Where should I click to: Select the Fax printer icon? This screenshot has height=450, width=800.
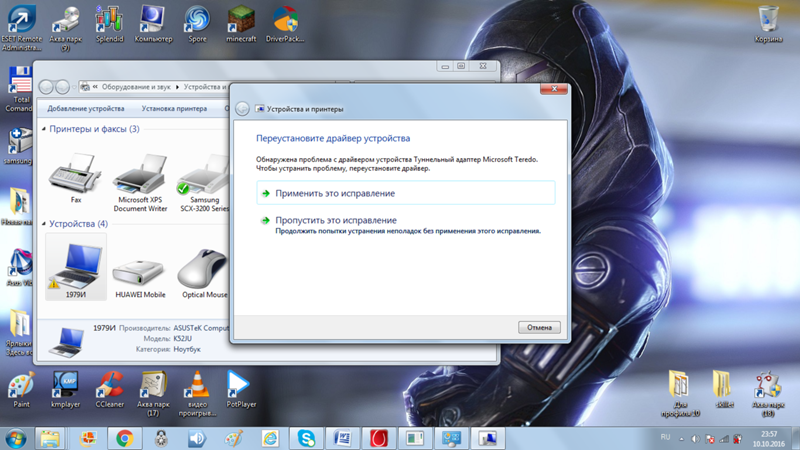point(76,179)
